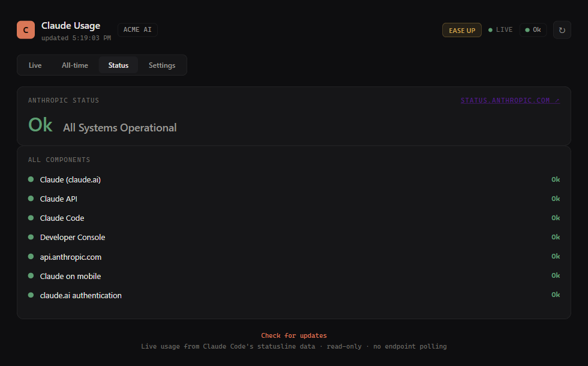Click the ANTHROPIC STATUS heading
This screenshot has height=366, width=588.
click(x=64, y=101)
